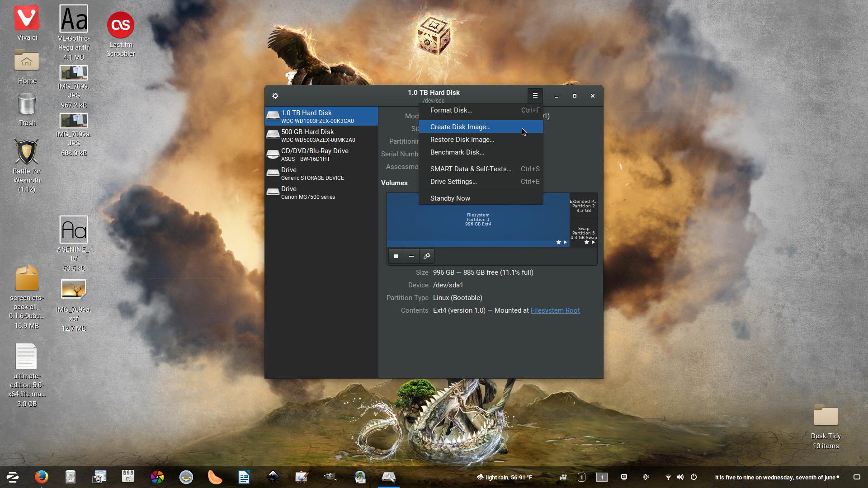Viewport: 868px width, 488px height.
Task: Click the gear icon in Disks titlebar
Action: point(275,96)
